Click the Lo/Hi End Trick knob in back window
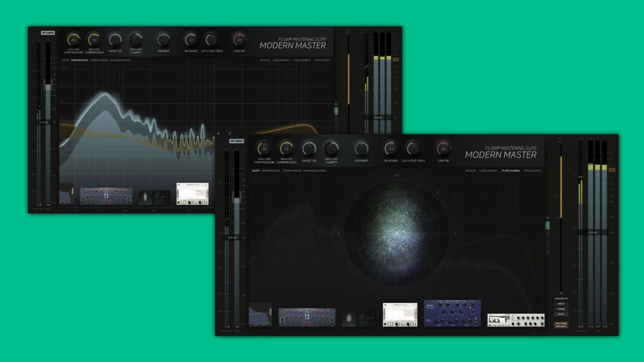 tap(212, 40)
